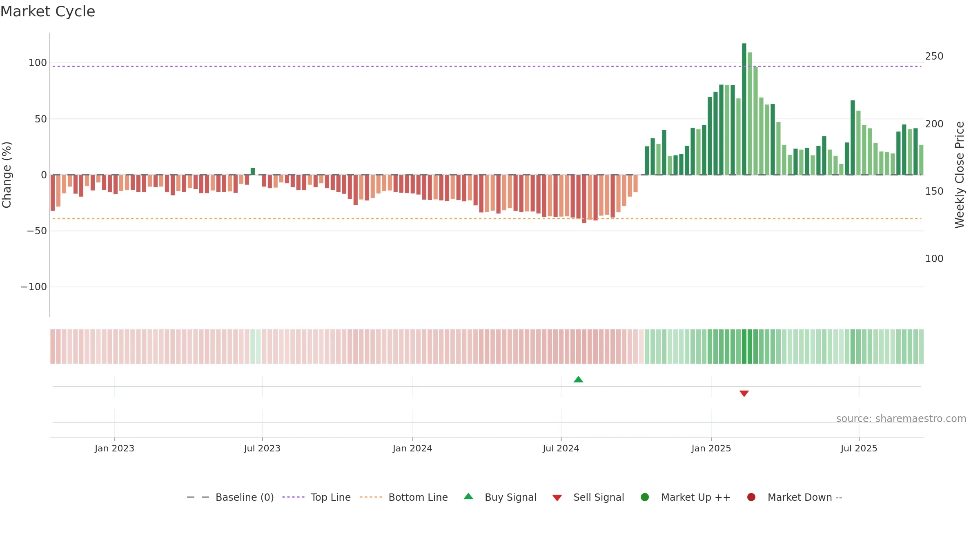Click the 150 tick on the price axis
The width and height of the screenshot is (980, 551).
pos(934,191)
